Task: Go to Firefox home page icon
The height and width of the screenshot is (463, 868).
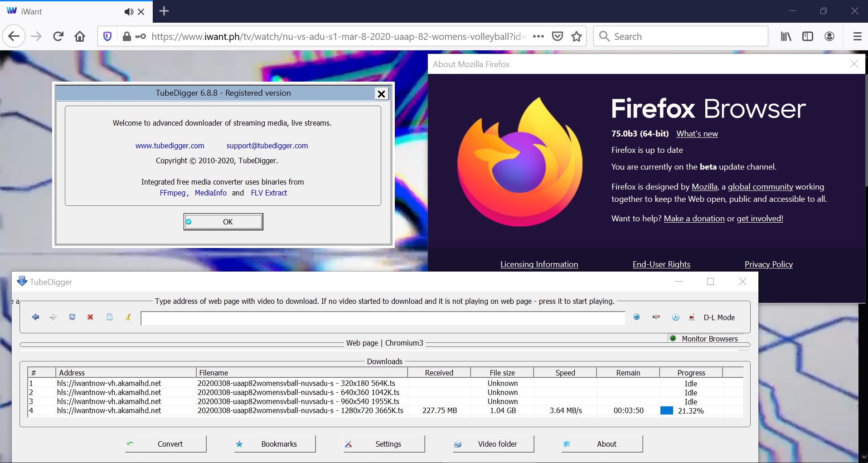Action: tap(80, 36)
